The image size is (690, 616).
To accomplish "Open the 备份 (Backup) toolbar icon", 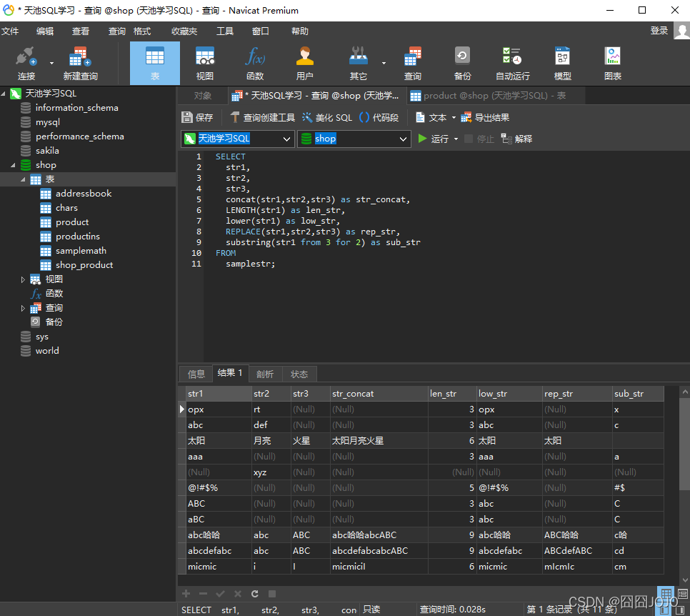I will click(x=462, y=57).
